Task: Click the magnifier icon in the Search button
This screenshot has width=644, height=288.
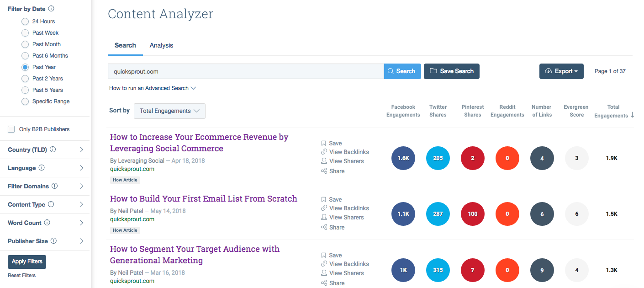Action: pyautogui.click(x=391, y=71)
